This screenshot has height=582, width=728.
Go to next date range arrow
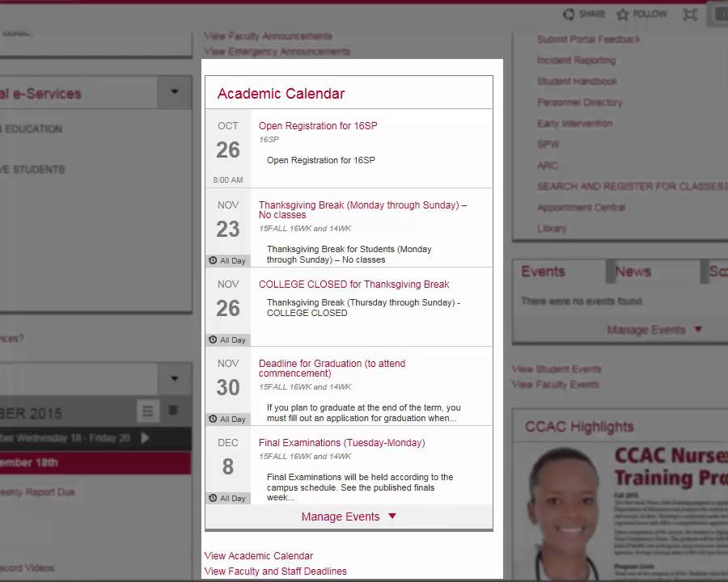coord(145,437)
